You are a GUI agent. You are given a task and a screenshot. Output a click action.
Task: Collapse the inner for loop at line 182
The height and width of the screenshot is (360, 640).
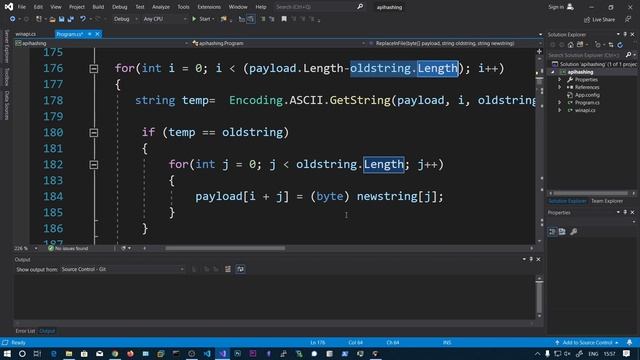point(93,164)
